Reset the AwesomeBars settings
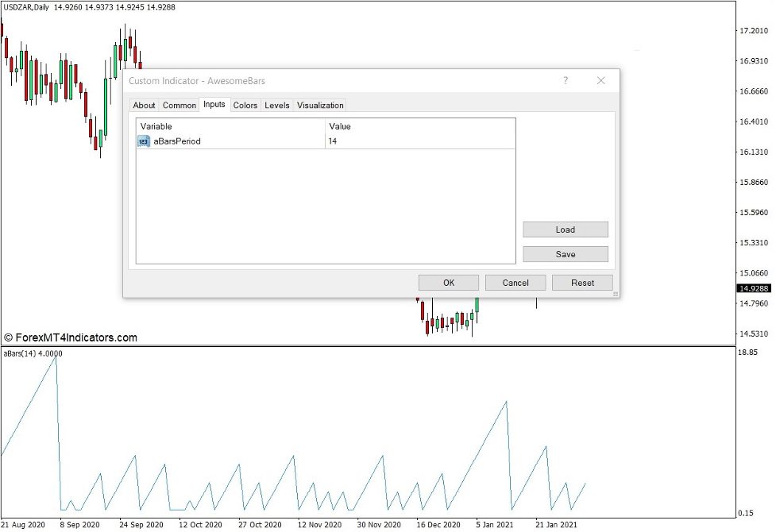Image resolution: width=776 pixels, height=532 pixels. [582, 282]
